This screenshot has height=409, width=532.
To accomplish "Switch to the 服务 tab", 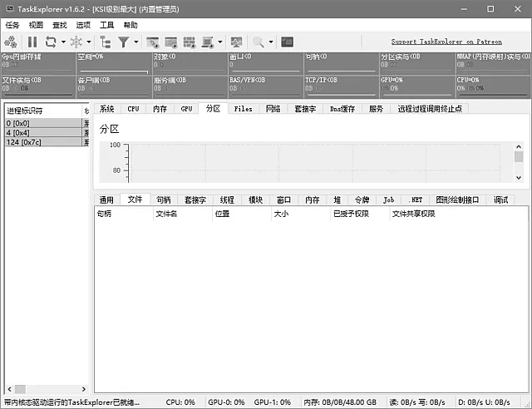I will click(x=376, y=109).
